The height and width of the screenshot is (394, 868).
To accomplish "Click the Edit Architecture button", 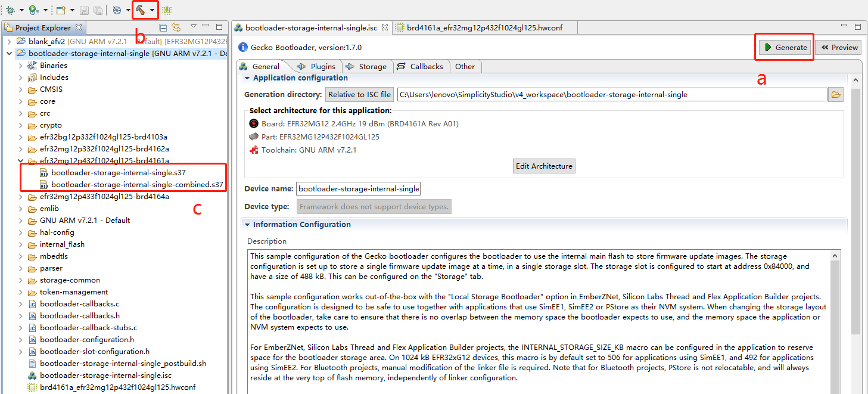I will [544, 166].
